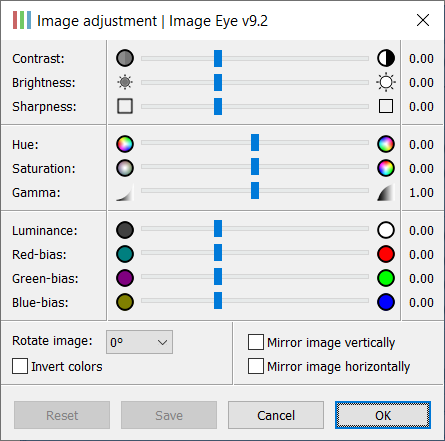Click the Contrast: label
Image resolution: width=445 pixels, height=441 pixels.
point(38,58)
